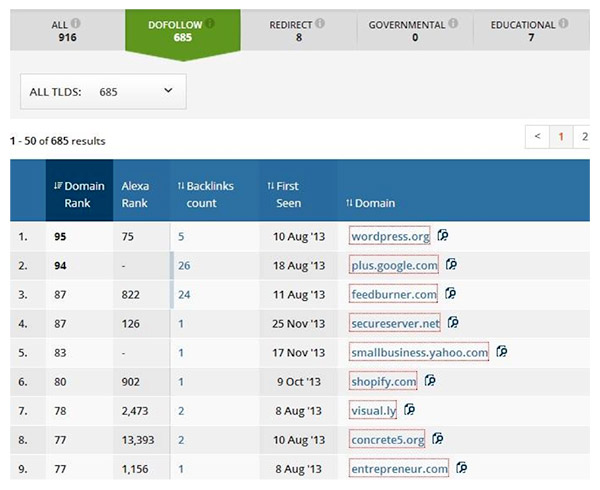Click the icon next to smallbusiness.yahoo.com
The height and width of the screenshot is (490, 600).
pyautogui.click(x=501, y=352)
